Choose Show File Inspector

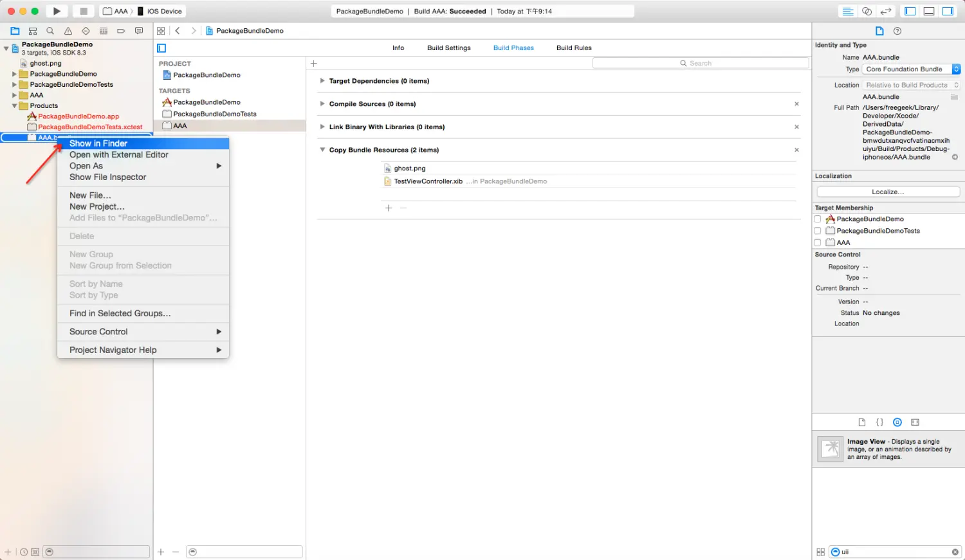coord(143,177)
